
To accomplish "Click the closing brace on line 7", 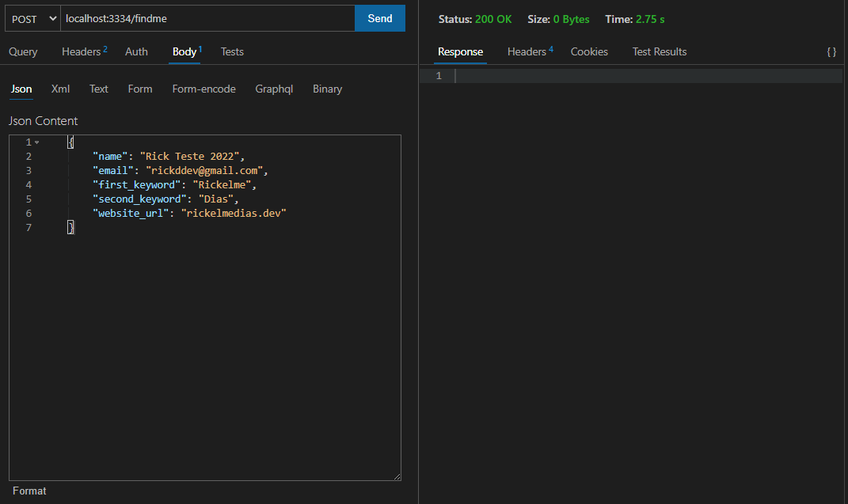I will tap(70, 227).
